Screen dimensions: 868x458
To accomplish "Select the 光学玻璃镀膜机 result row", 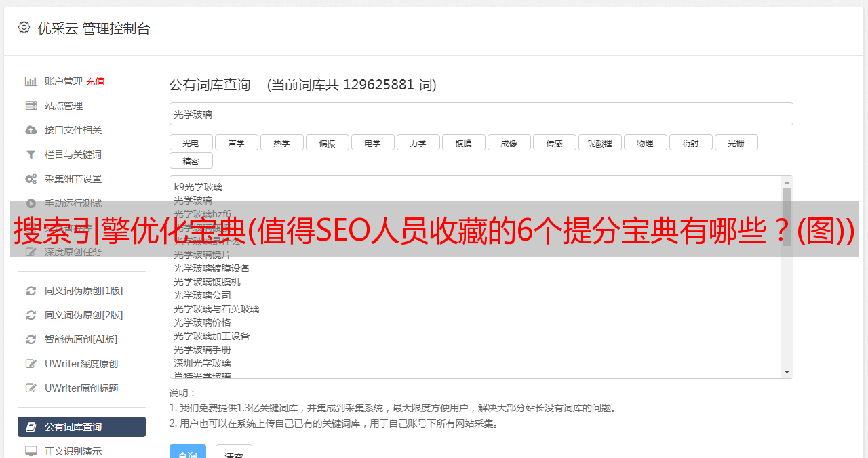I will (207, 282).
